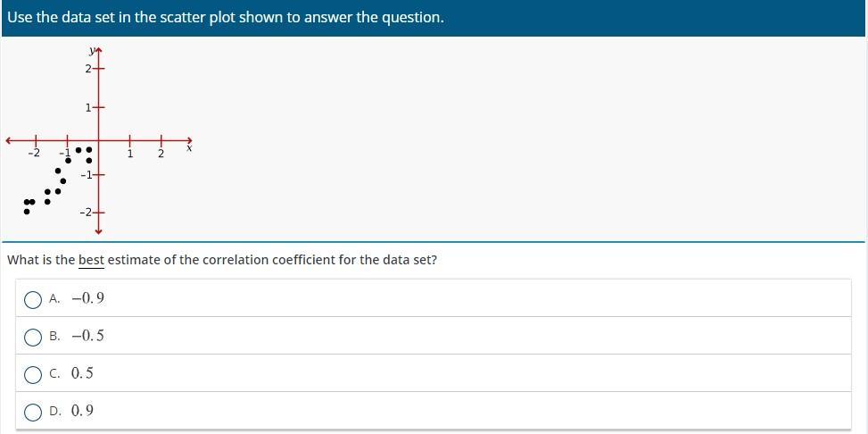Click the origin where the axes cross
Screen dimensions: 868x434
point(98,140)
